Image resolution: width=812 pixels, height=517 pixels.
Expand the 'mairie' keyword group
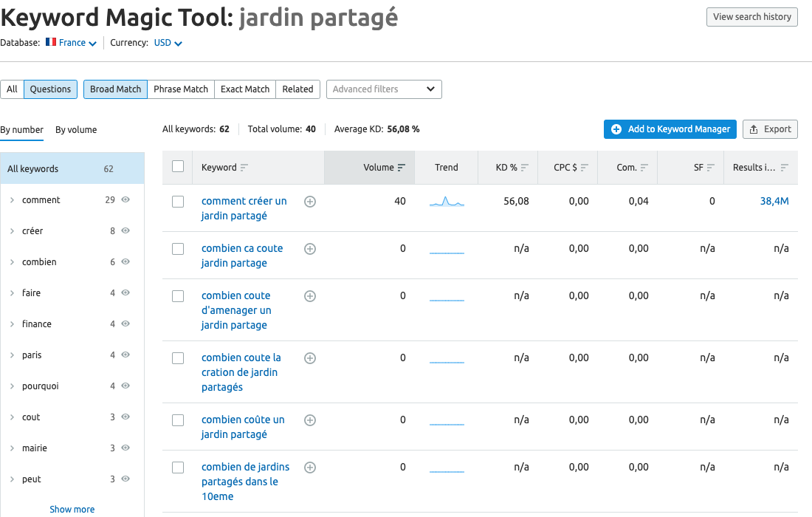12,448
